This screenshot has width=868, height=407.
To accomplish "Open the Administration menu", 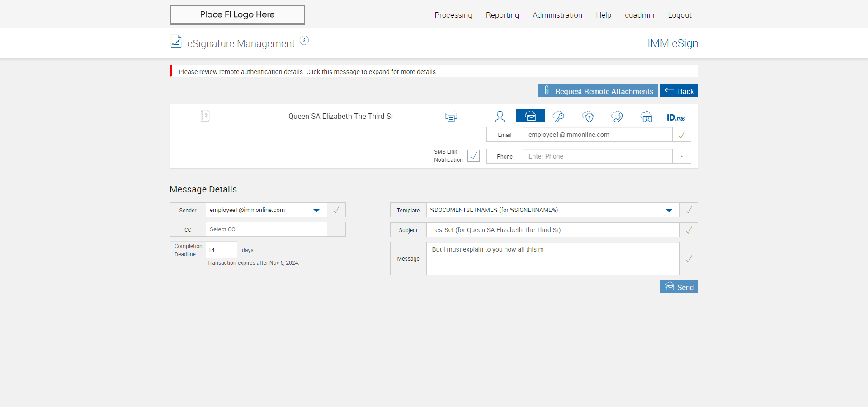I will coord(557,15).
